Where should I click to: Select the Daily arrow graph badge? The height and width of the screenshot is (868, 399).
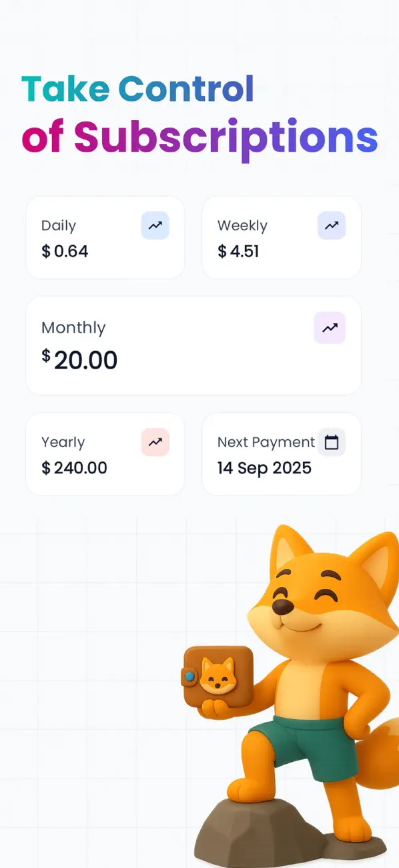(x=155, y=226)
